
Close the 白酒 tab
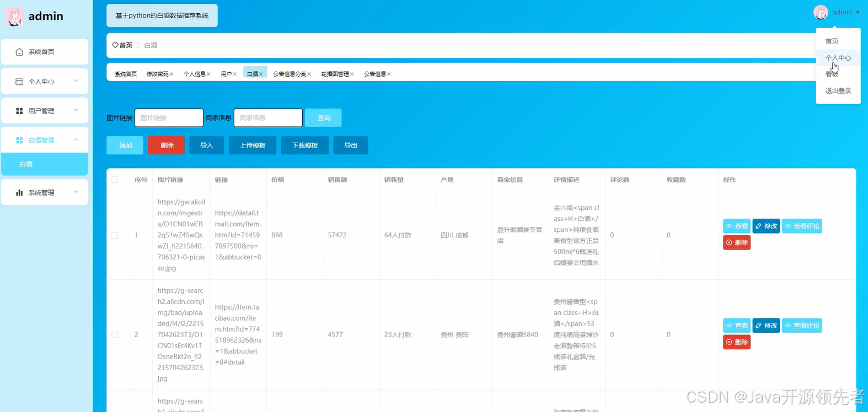261,74
